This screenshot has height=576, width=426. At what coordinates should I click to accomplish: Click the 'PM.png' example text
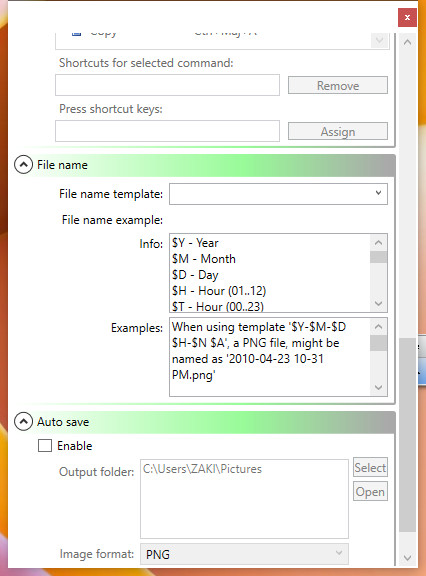pos(194,375)
